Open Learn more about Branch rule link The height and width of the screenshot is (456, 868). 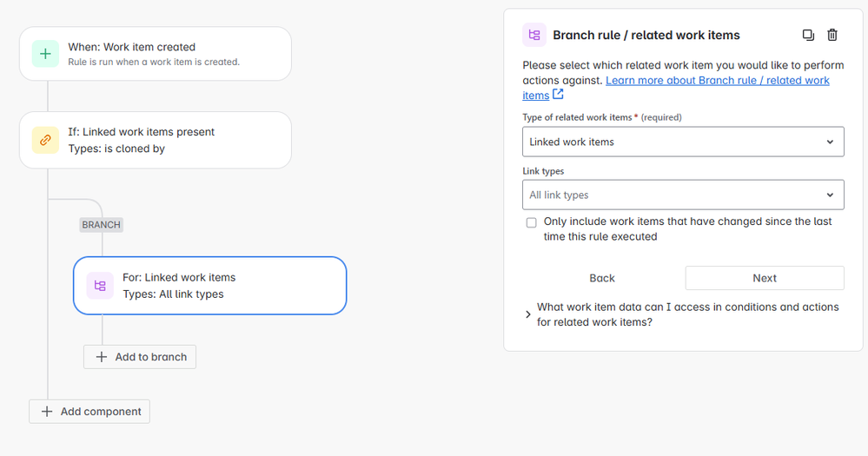[718, 81]
